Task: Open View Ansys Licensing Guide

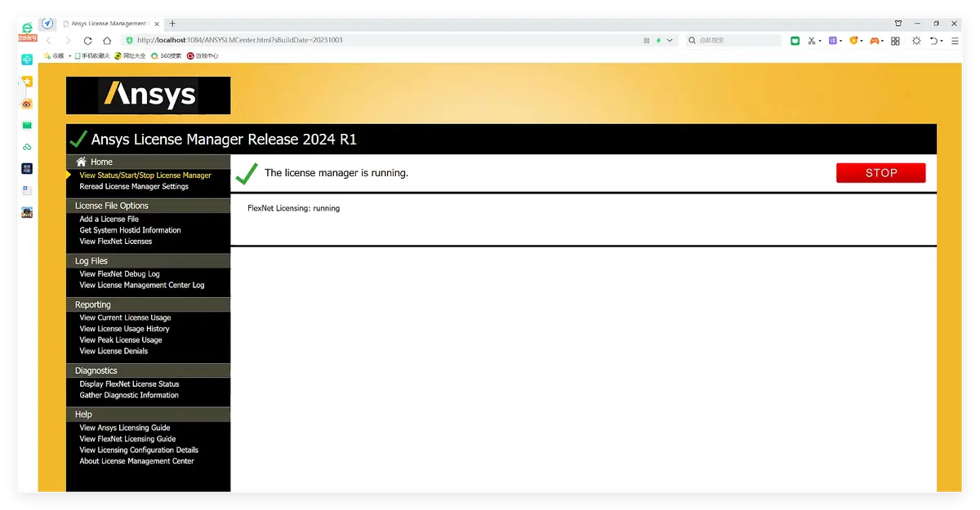Action: (x=125, y=428)
